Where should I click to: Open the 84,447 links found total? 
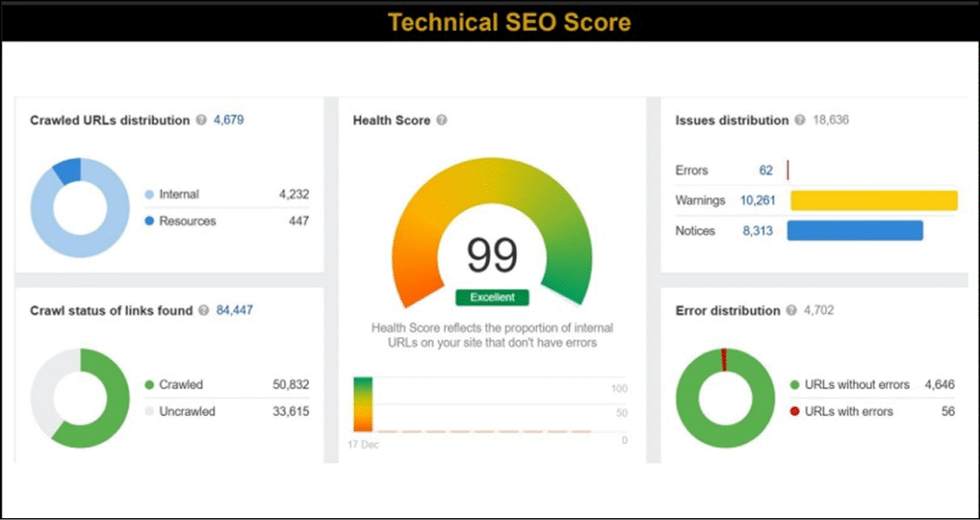[235, 310]
